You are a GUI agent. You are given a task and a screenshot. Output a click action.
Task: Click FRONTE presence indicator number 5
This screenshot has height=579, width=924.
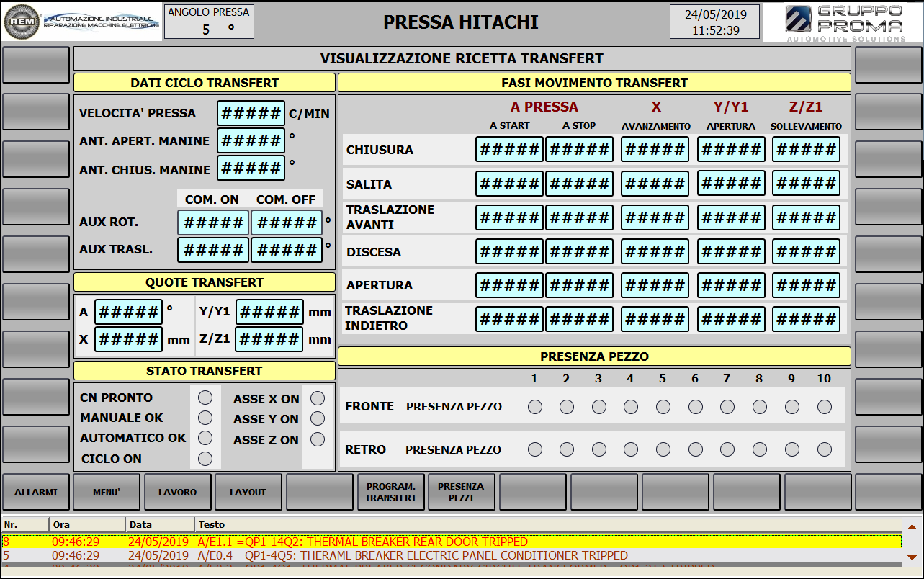663,407
